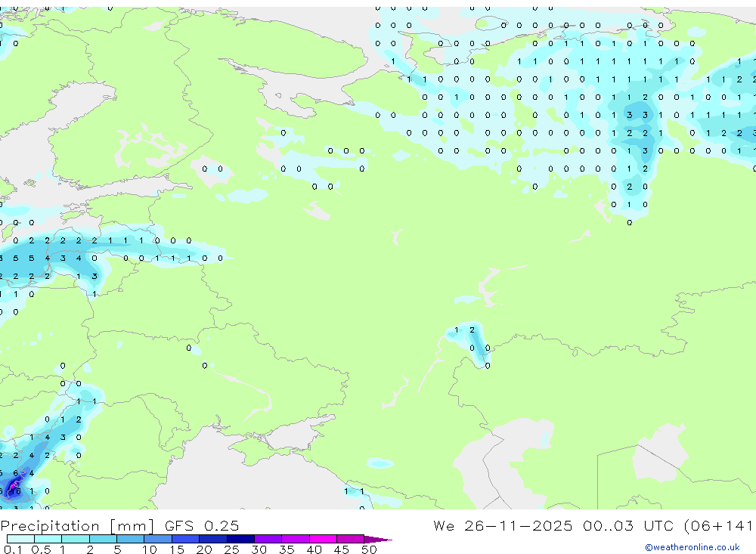Choose the 25–30 mm navy legend swatch
The width and height of the screenshot is (756, 554).
[x=240, y=539]
